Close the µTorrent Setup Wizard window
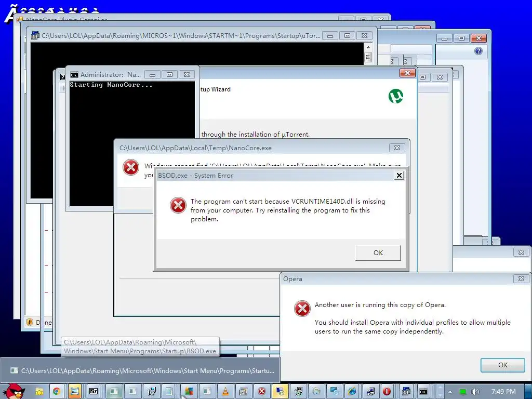 click(x=407, y=73)
